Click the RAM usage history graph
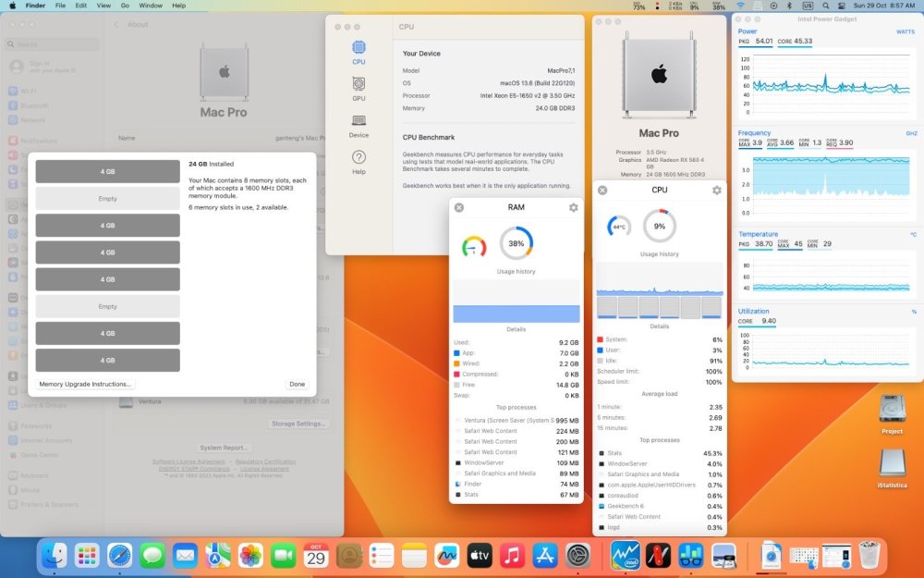 click(x=517, y=301)
